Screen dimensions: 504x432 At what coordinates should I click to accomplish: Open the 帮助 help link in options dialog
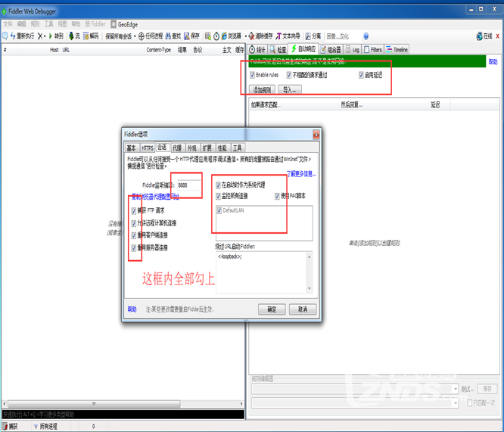132,309
